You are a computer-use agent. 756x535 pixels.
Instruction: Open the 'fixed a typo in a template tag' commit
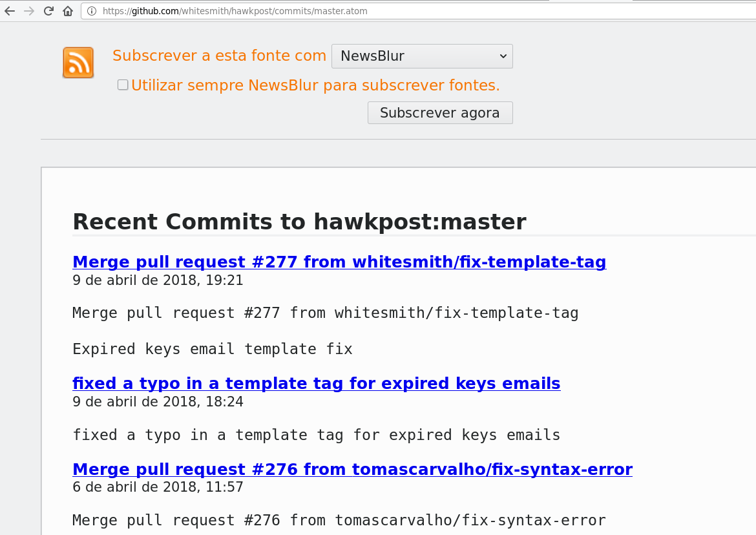click(x=316, y=383)
